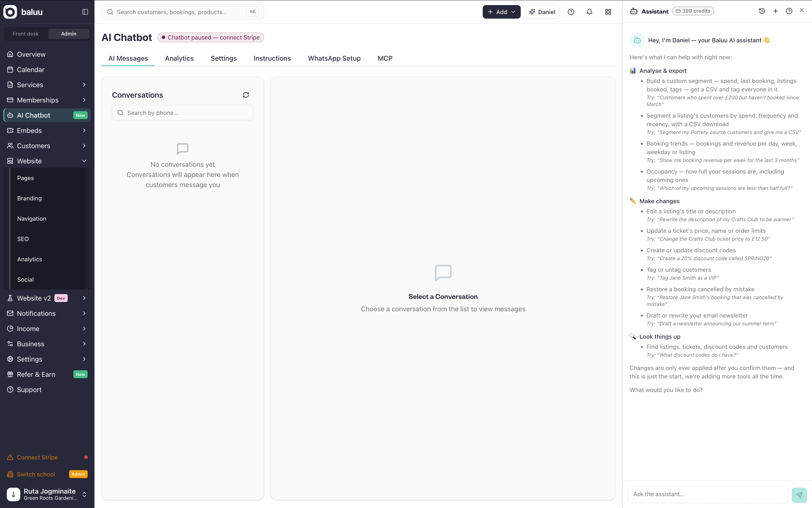Image resolution: width=812 pixels, height=508 pixels.
Task: Expand the Website v2 menu
Action: [x=47, y=298]
